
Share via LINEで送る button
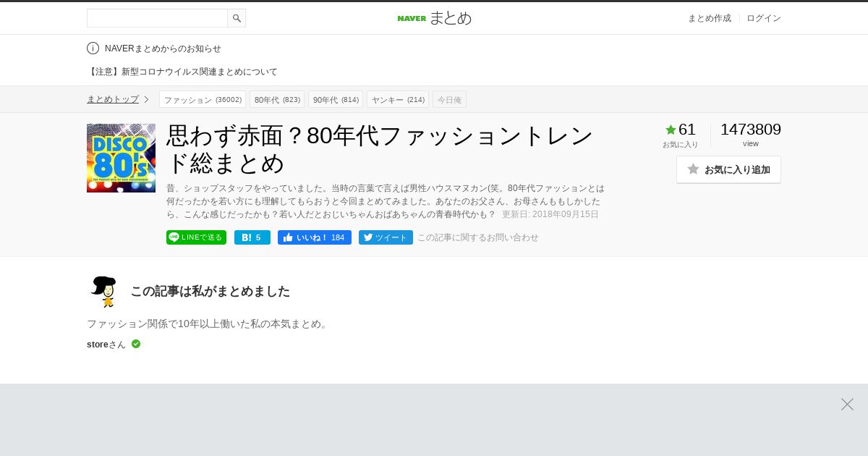pos(196,237)
